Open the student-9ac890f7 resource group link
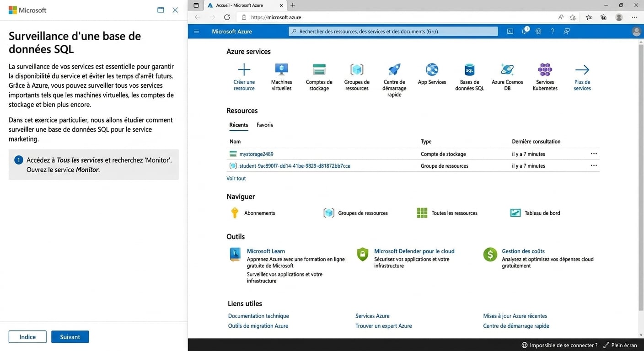Screen dimensions: 644x351 (295, 166)
